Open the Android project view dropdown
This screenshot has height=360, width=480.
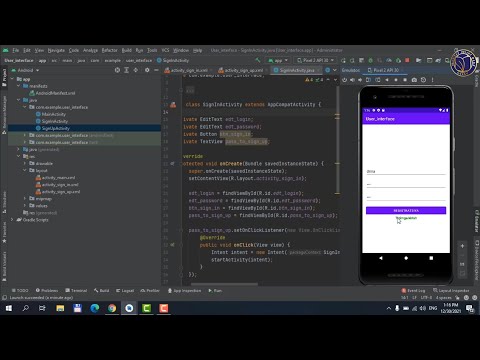[25, 70]
